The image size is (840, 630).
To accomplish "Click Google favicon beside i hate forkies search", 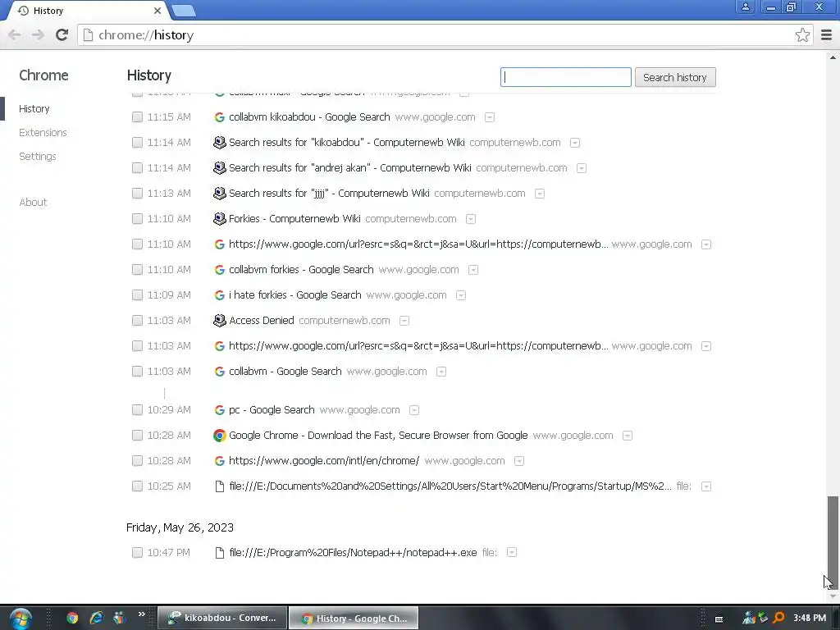I will [x=219, y=295].
